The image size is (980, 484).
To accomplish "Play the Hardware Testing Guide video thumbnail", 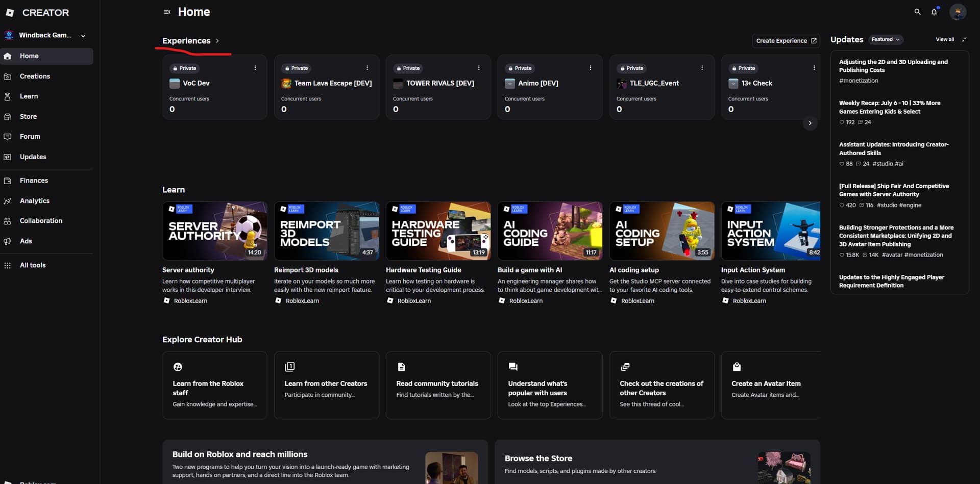I will pos(438,231).
